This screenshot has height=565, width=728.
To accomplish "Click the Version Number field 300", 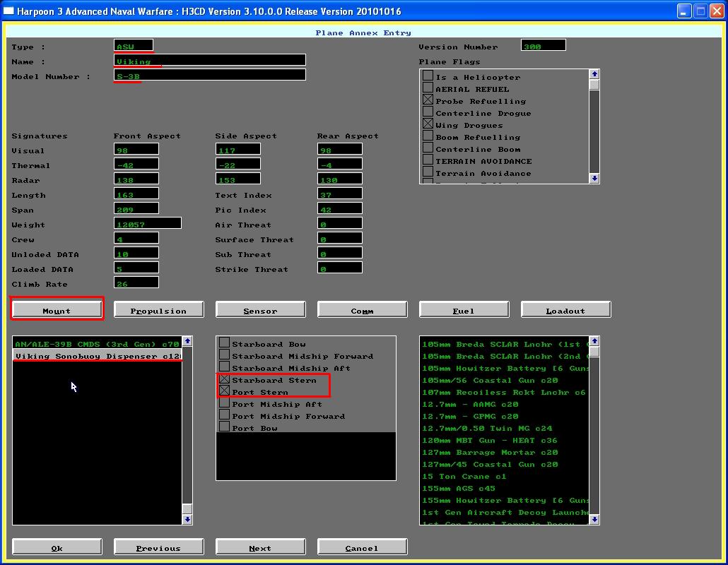I will [544, 45].
